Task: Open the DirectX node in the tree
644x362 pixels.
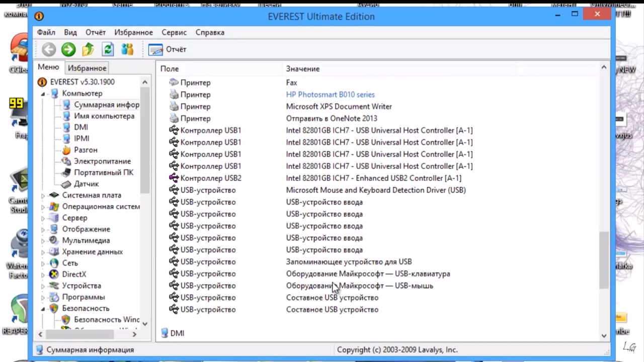Action: [74, 275]
